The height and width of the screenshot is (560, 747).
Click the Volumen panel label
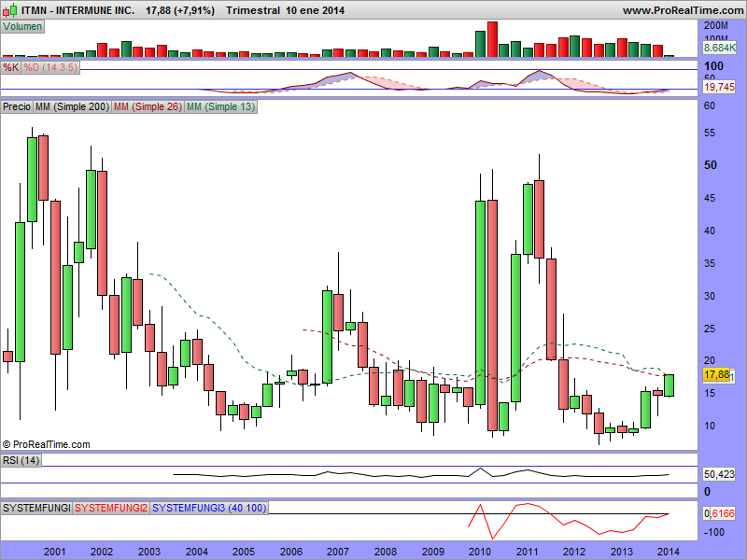click(23, 26)
